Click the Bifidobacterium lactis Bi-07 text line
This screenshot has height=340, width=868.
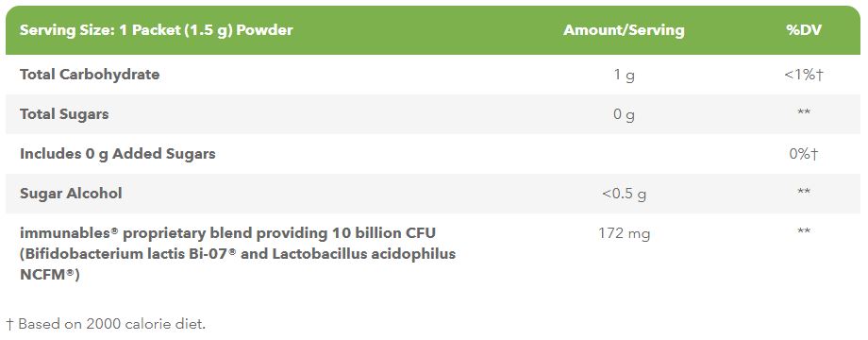[238, 254]
